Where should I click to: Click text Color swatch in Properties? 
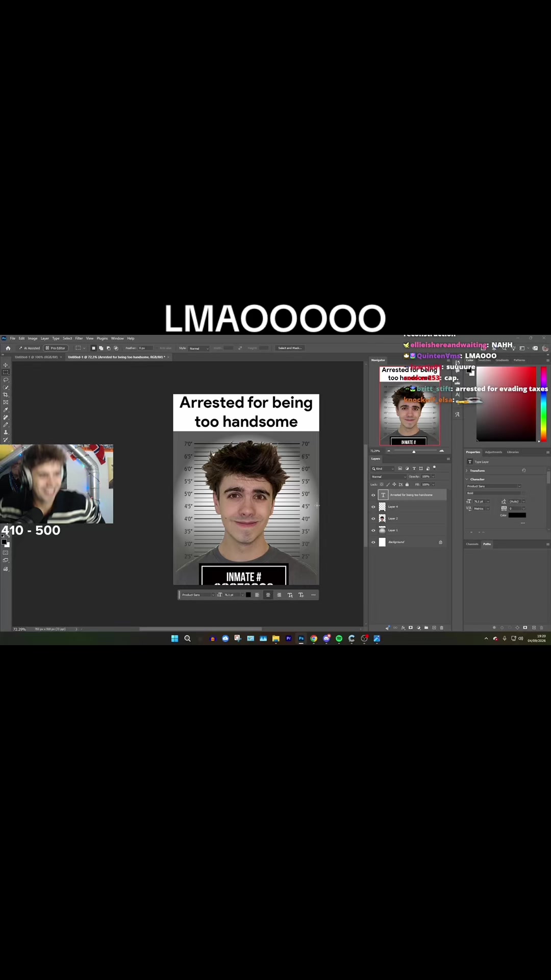(517, 515)
